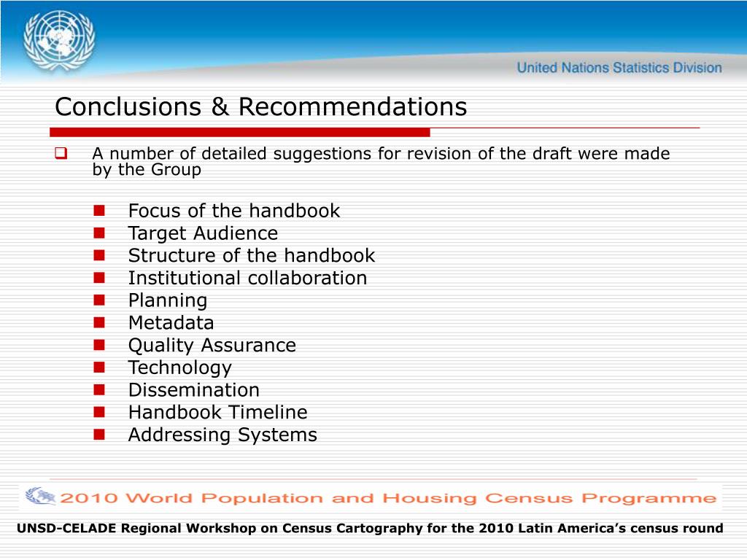Select the text 'Dissemination'

click(x=194, y=389)
